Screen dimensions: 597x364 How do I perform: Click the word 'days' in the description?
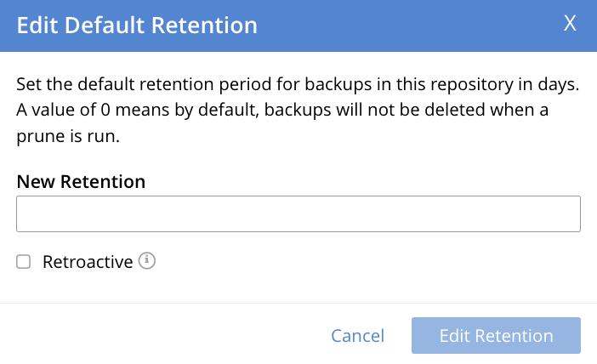559,86
